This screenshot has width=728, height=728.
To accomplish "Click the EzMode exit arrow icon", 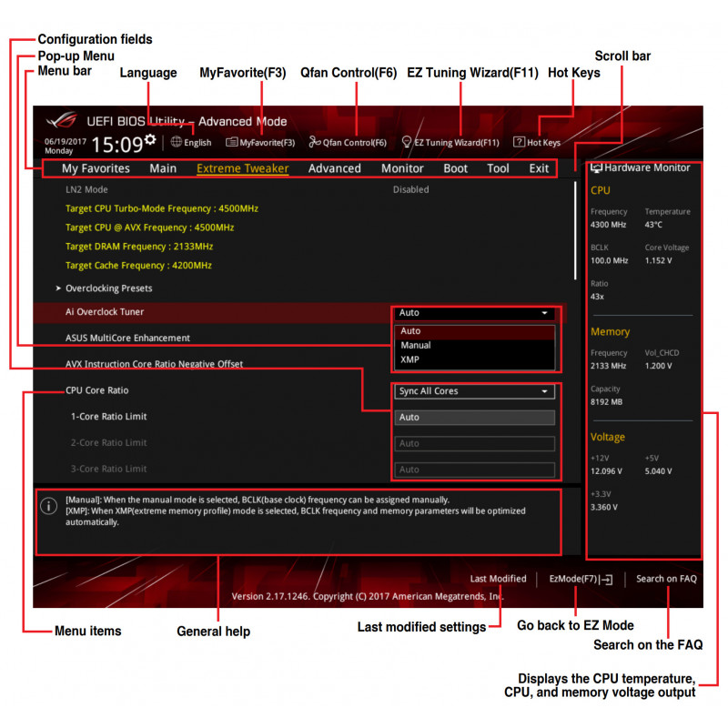I will pyautogui.click(x=606, y=580).
